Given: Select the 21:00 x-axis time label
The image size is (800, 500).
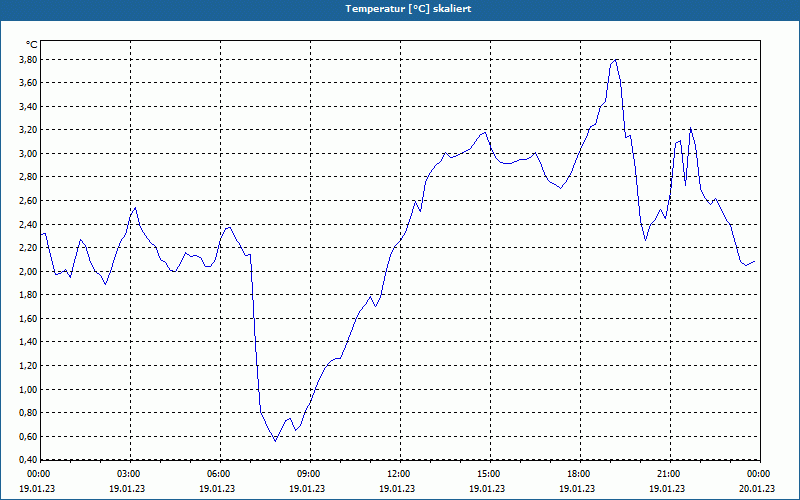Looking at the screenshot, I should click(668, 474).
